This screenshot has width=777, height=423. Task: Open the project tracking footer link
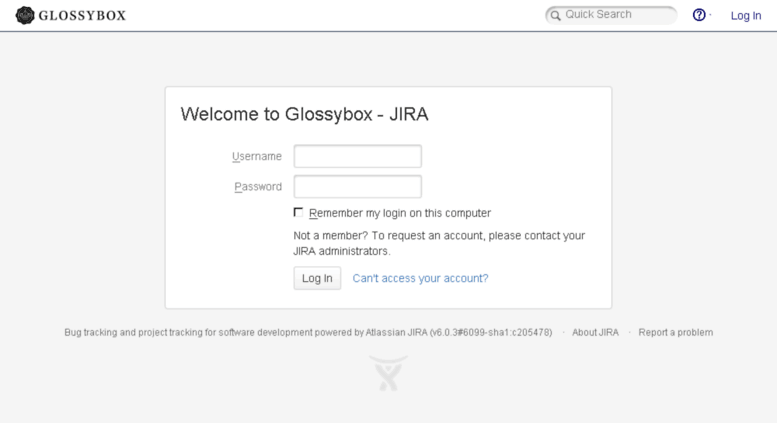(170, 332)
